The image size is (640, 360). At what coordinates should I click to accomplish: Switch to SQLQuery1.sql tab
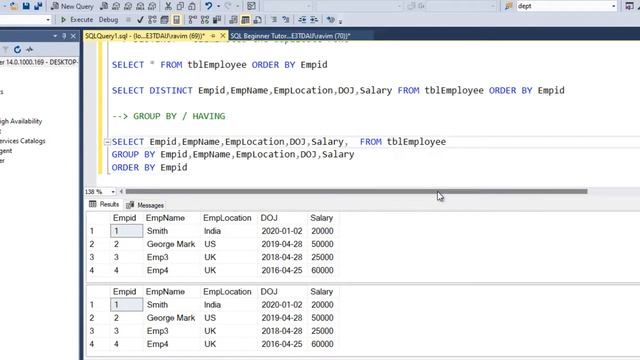click(x=145, y=36)
